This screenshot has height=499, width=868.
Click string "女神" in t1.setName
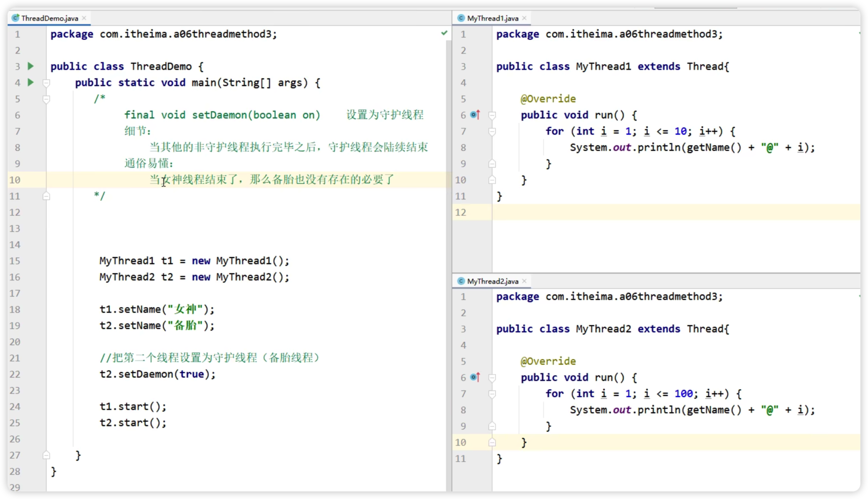185,309
